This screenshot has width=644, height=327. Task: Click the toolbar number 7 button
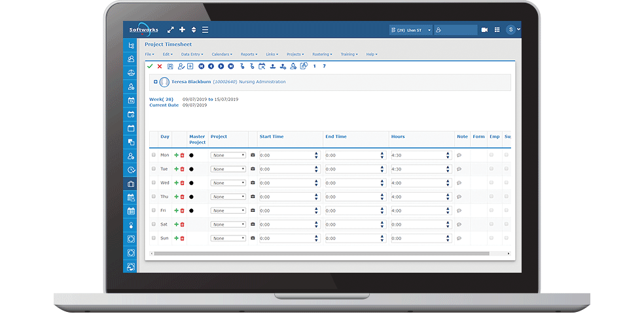(325, 66)
